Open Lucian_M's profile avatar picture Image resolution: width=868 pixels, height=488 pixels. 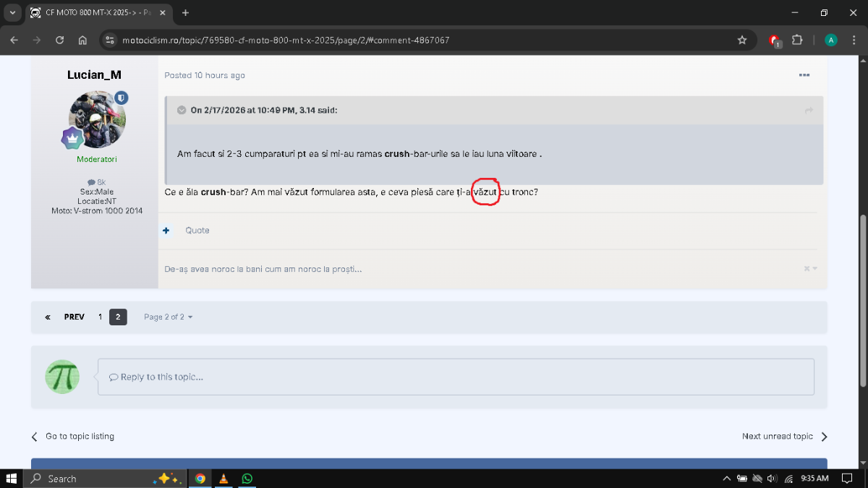[97, 119]
